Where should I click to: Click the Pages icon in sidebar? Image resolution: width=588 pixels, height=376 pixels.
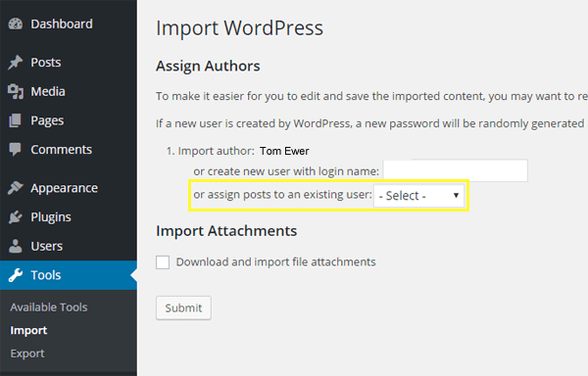[16, 120]
